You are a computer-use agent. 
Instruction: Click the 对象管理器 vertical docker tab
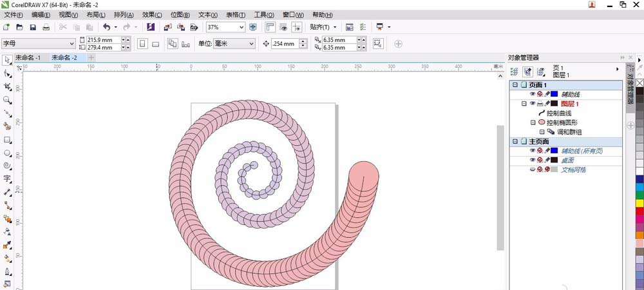click(x=630, y=88)
